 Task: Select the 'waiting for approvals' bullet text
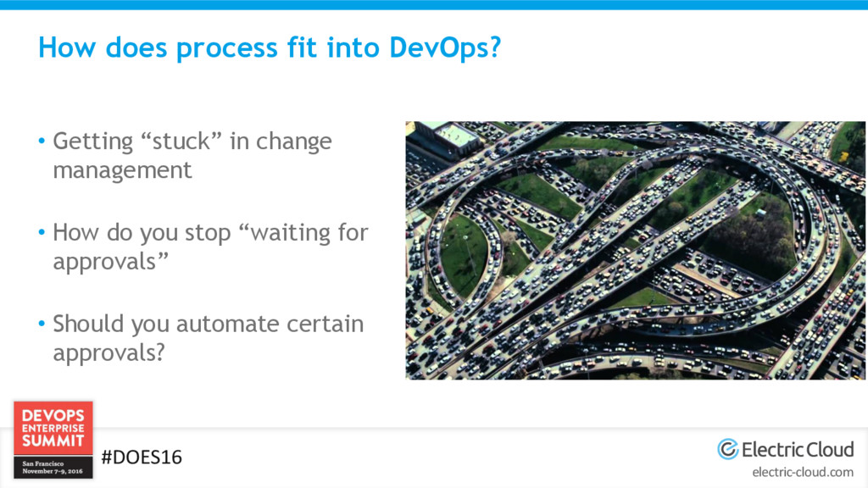tap(210, 247)
